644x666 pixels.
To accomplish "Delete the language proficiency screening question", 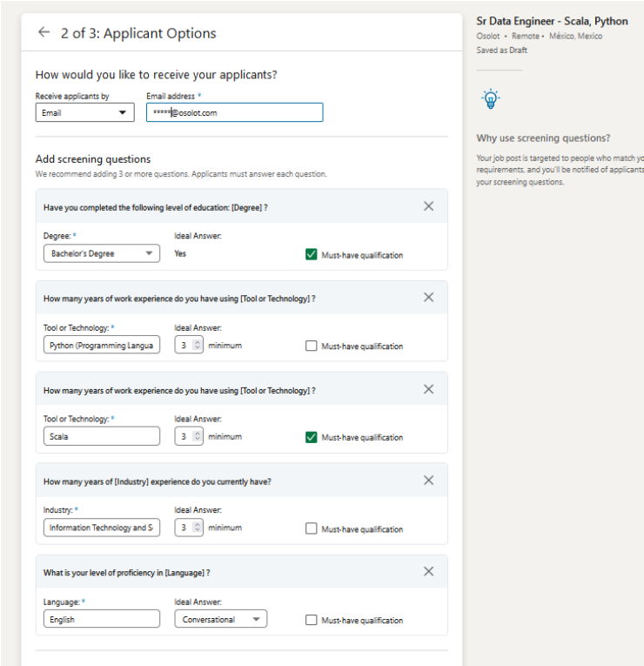I will 428,572.
